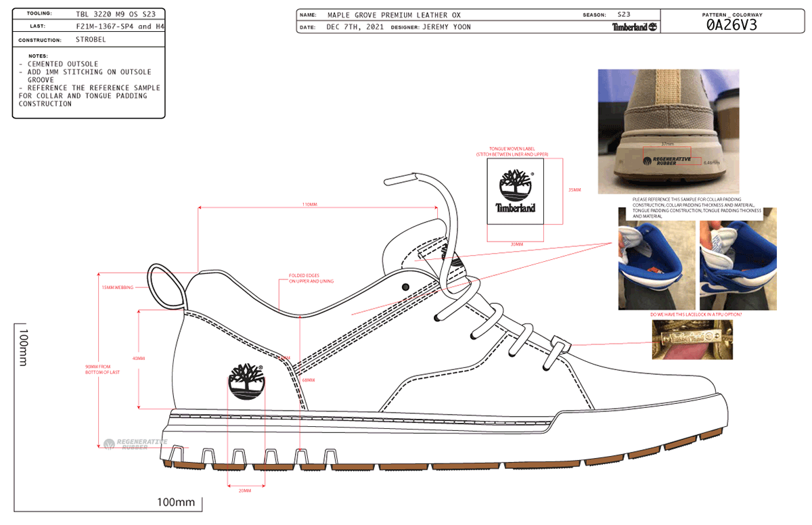Click the 40MM dimension label
The image size is (812, 525).
coord(139,359)
